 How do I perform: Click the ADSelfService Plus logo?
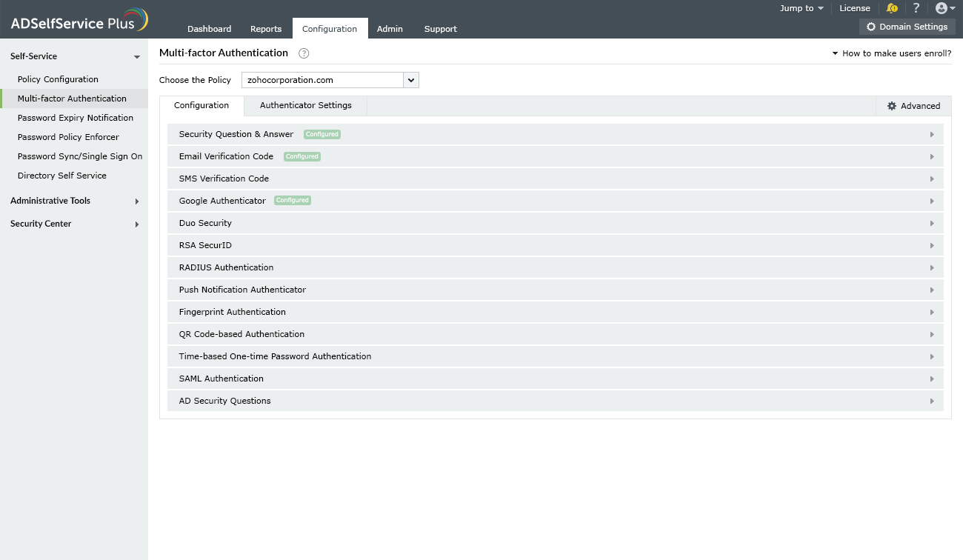pyautogui.click(x=79, y=20)
